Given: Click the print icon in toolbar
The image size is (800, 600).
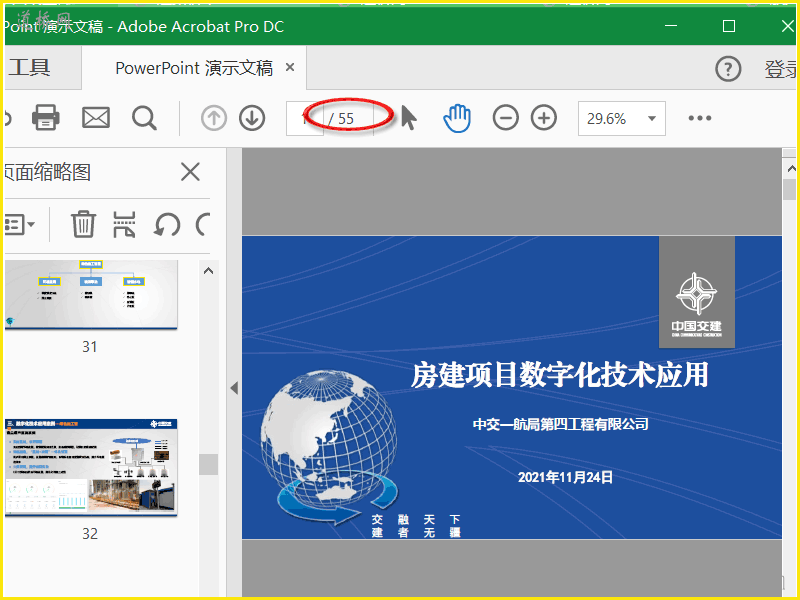Looking at the screenshot, I should [45, 118].
